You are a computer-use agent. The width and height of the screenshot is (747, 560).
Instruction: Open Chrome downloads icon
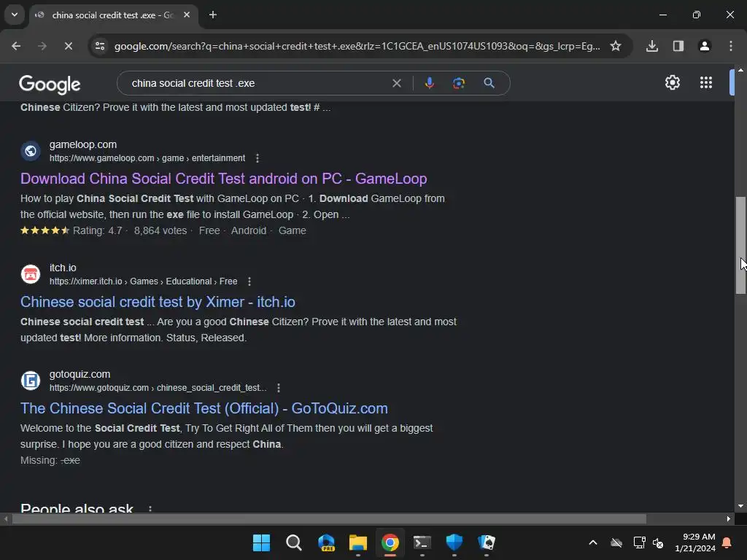652,46
